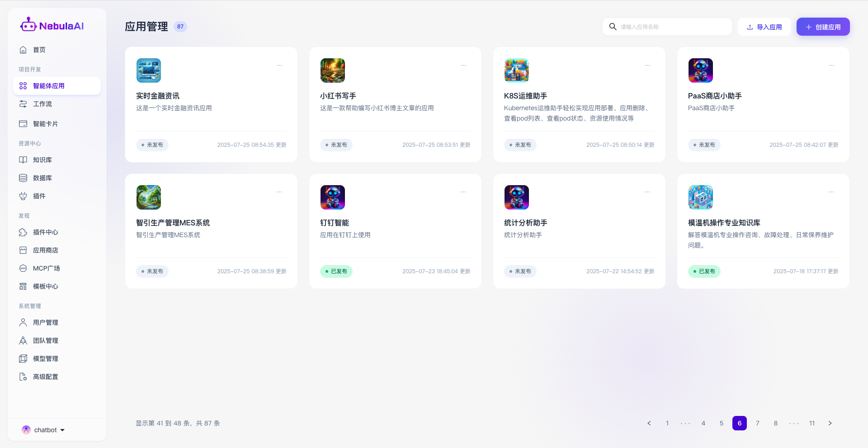The height and width of the screenshot is (448, 868).
Task: Click the 数据库 database icon
Action: point(23,178)
